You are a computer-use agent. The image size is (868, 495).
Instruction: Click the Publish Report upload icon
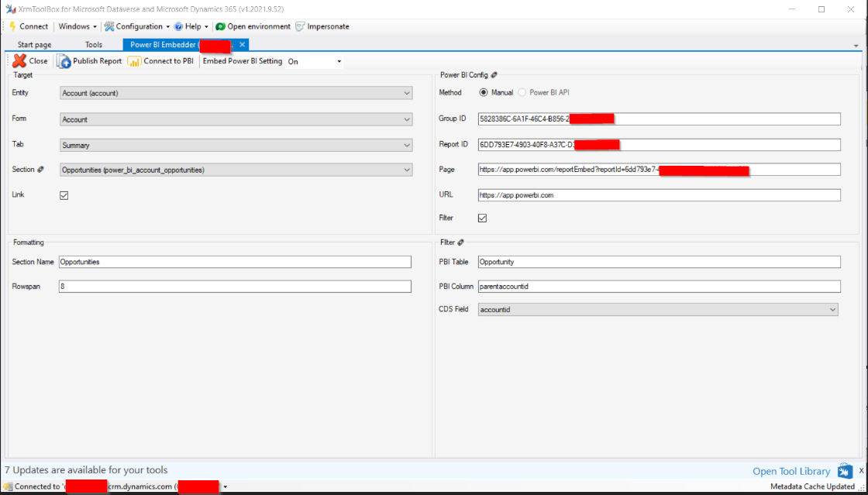(x=64, y=61)
